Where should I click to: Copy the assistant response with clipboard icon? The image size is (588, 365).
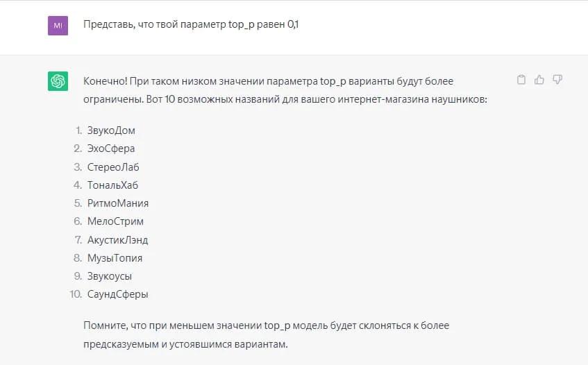pyautogui.click(x=521, y=80)
